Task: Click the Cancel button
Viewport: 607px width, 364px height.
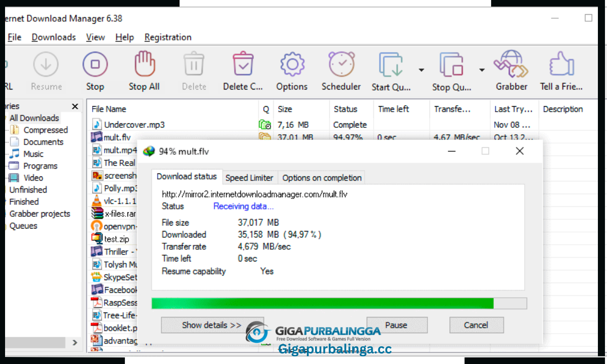Action: pos(476,325)
